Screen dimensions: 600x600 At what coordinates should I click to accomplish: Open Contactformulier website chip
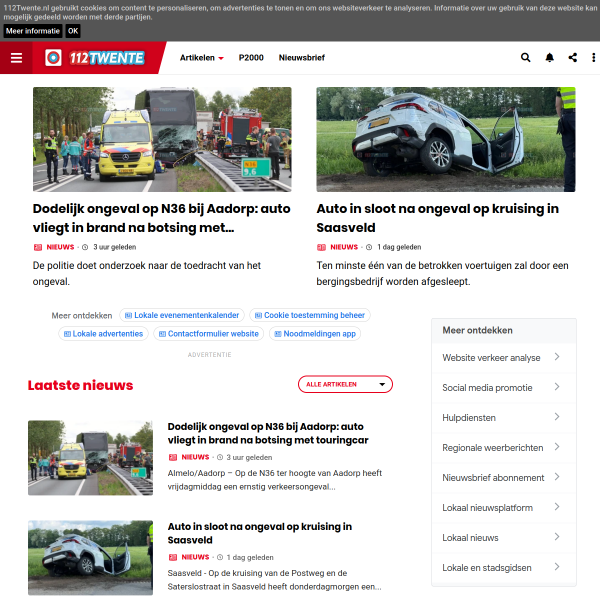point(209,334)
